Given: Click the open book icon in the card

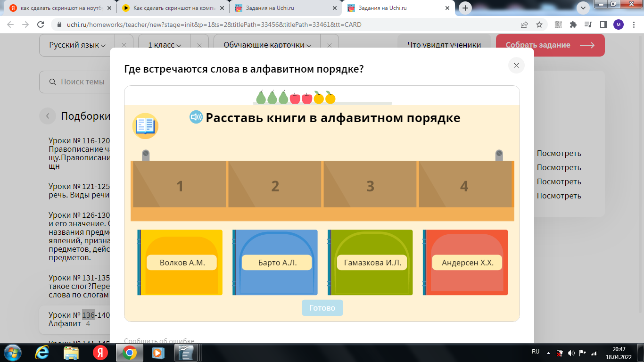Looking at the screenshot, I should click(x=145, y=126).
